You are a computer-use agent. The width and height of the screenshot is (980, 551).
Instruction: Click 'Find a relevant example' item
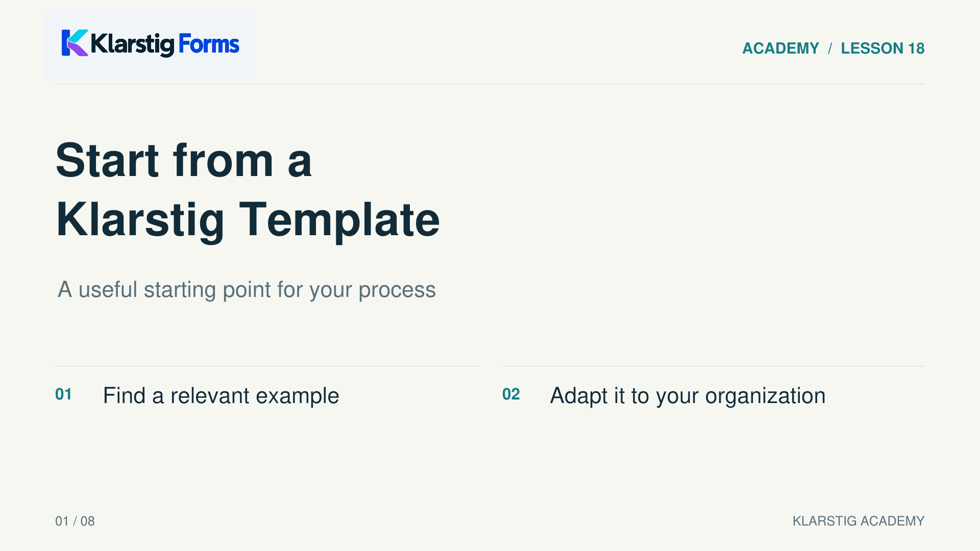pos(221,396)
